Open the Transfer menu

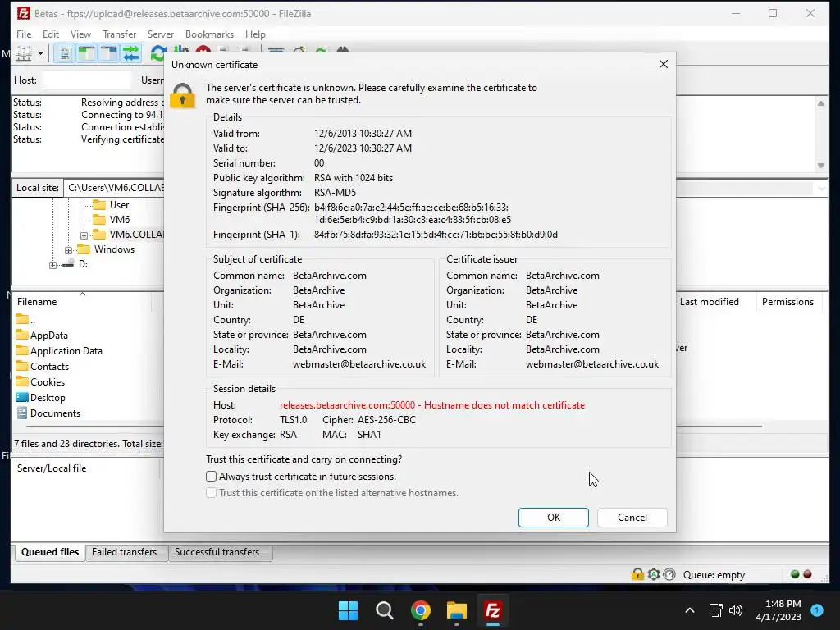point(120,34)
